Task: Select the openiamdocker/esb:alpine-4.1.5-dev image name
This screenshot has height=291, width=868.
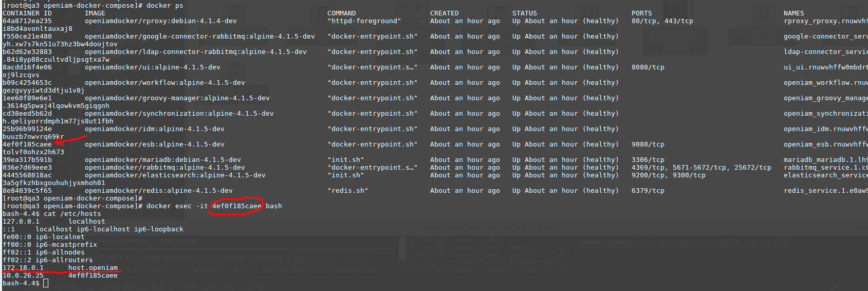Action: [154, 144]
